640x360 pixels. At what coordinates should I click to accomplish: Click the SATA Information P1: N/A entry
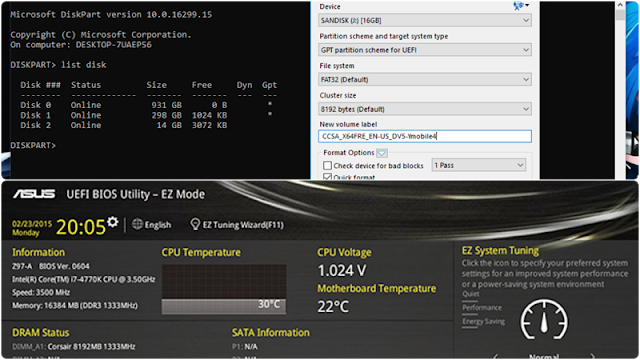245,347
